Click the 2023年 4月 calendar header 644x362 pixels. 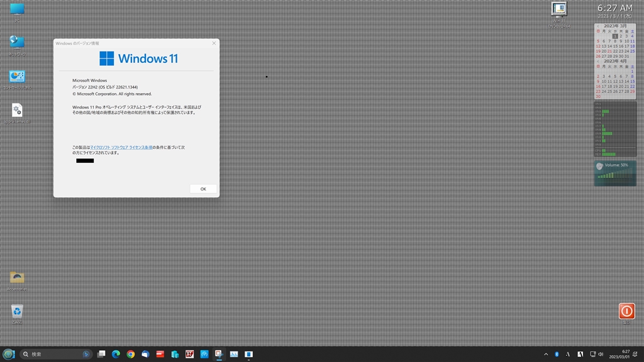615,61
